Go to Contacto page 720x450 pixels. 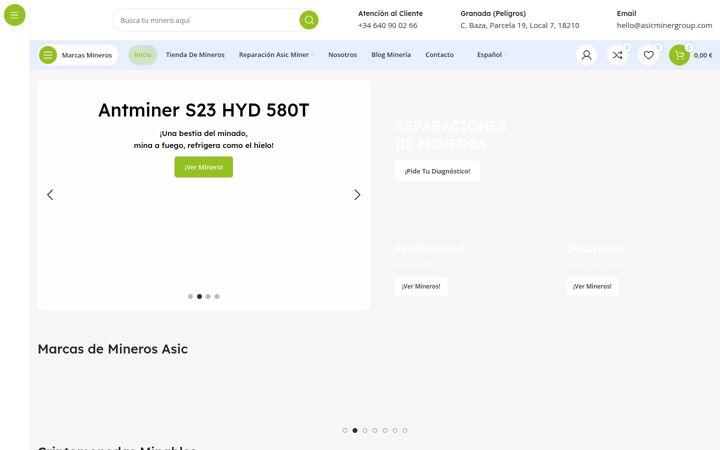click(x=439, y=55)
